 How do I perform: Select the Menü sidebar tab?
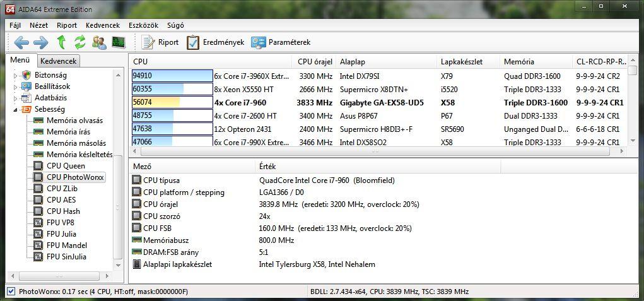click(x=20, y=61)
